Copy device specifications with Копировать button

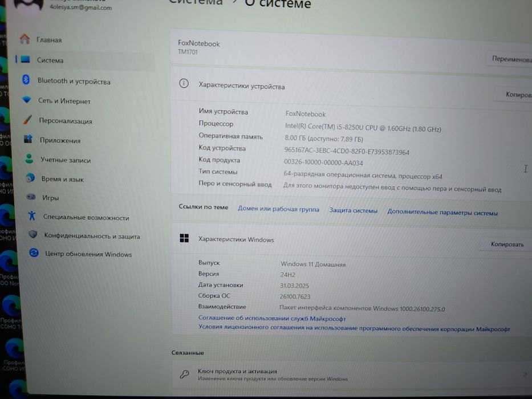pos(514,94)
